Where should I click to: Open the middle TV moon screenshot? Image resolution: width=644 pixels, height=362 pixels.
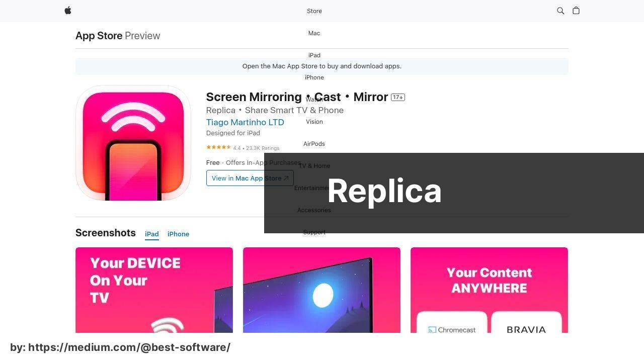coord(321,290)
